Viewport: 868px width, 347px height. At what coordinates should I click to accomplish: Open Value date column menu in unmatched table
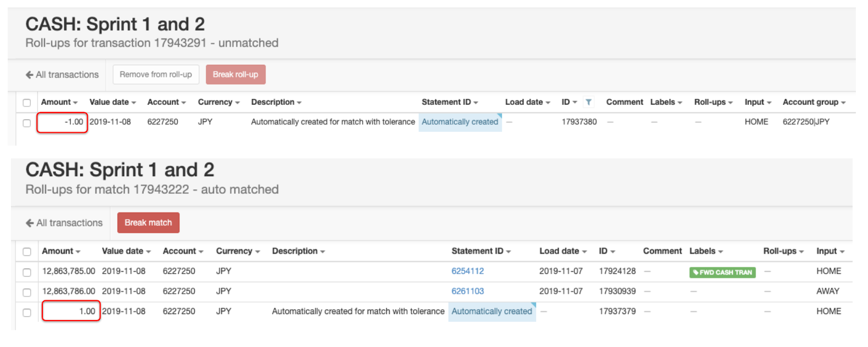(x=112, y=102)
